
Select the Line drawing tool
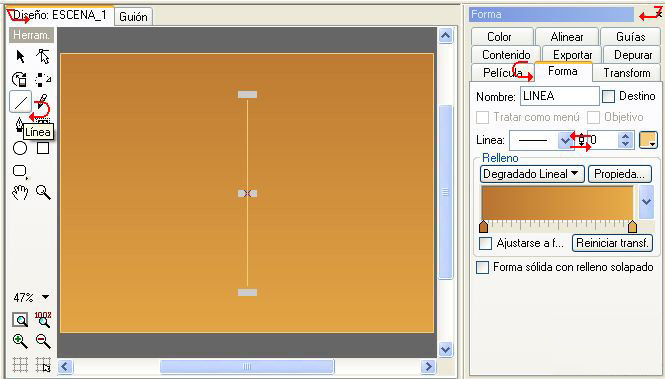(20, 102)
